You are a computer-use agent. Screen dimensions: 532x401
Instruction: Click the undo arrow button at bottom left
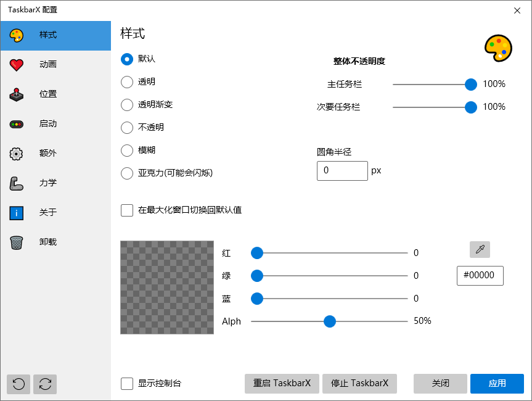(18, 384)
